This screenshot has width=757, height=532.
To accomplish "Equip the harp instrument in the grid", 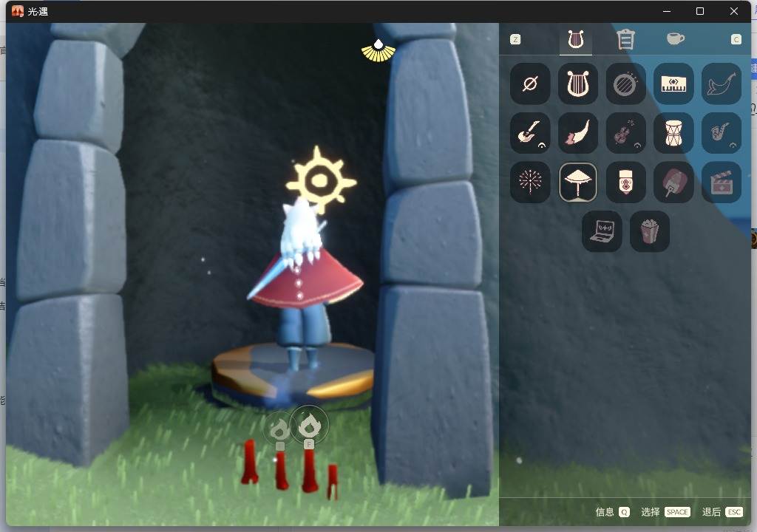I will pos(578,84).
